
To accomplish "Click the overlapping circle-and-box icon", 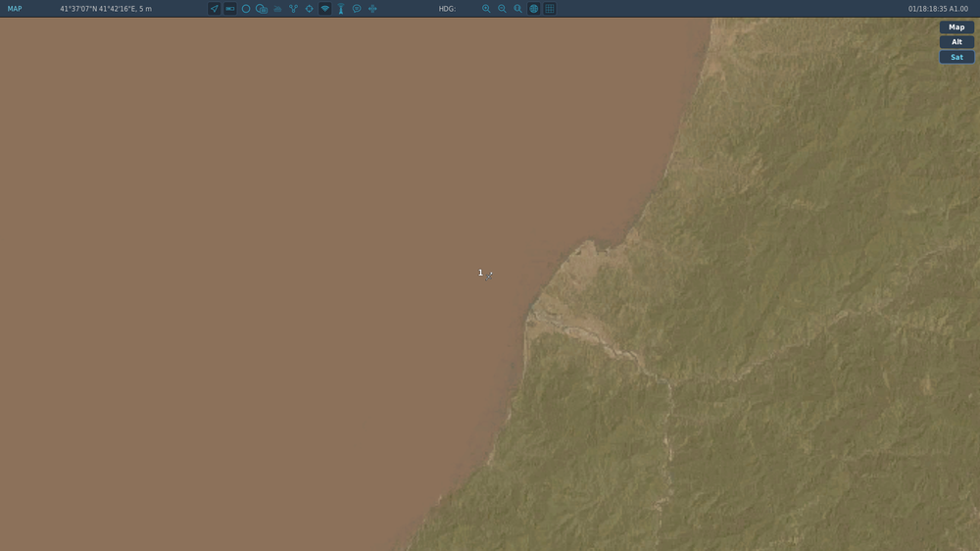I will tap(262, 9).
